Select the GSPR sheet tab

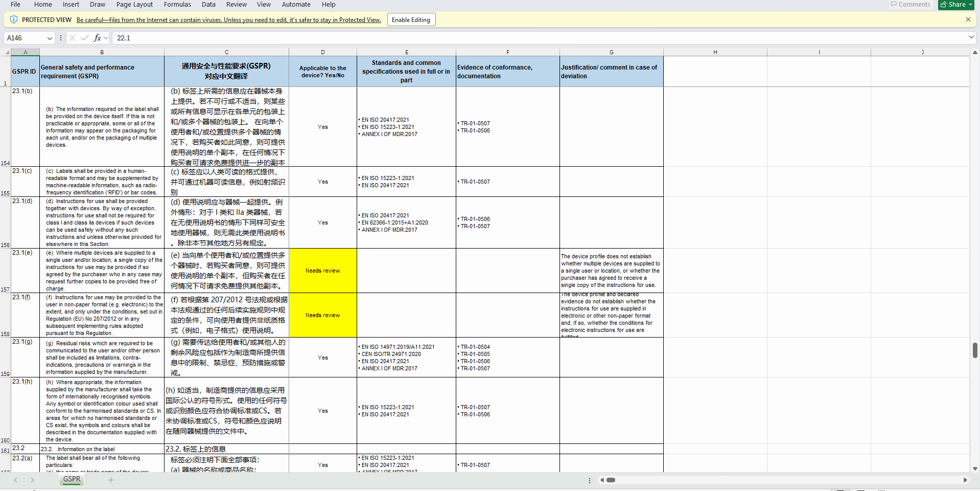72,479
